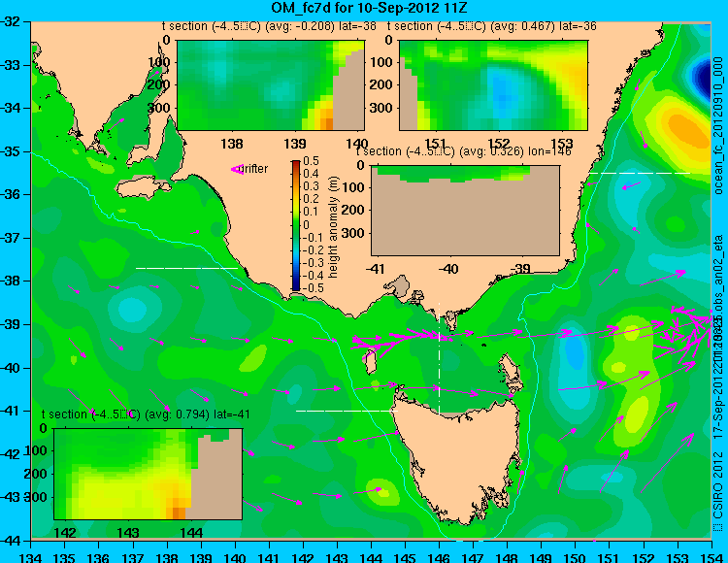
Task: Click the -35 latitude axis label
Action: (11, 151)
